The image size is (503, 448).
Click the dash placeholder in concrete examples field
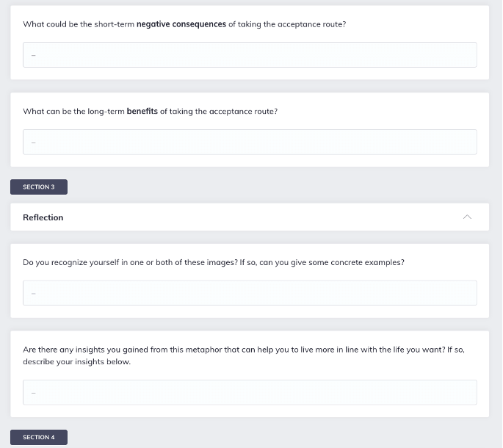tap(33, 293)
